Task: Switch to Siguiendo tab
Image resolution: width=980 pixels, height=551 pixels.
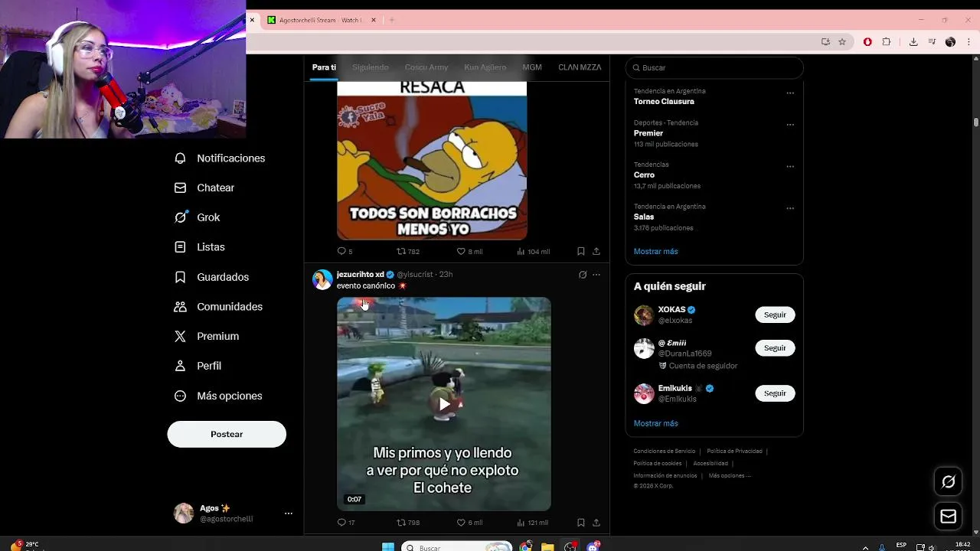Action: click(371, 67)
